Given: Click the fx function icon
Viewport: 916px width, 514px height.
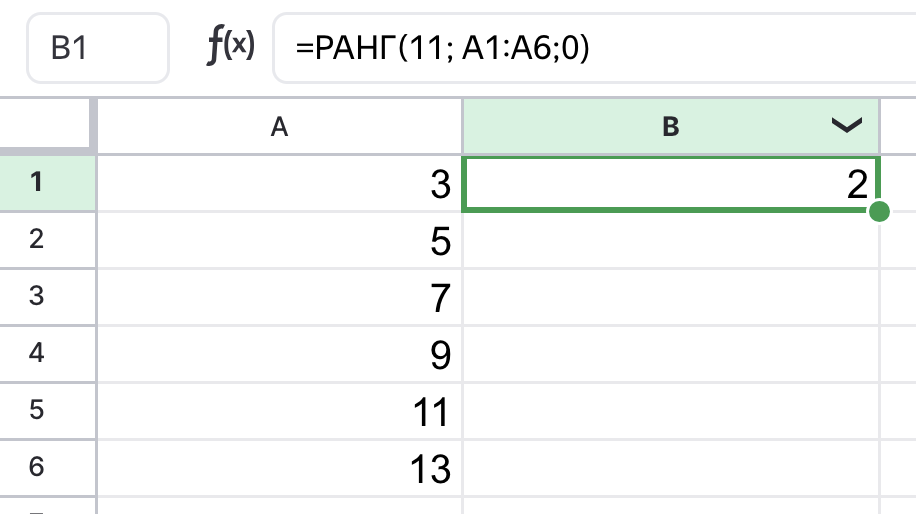Looking at the screenshot, I should (x=230, y=47).
